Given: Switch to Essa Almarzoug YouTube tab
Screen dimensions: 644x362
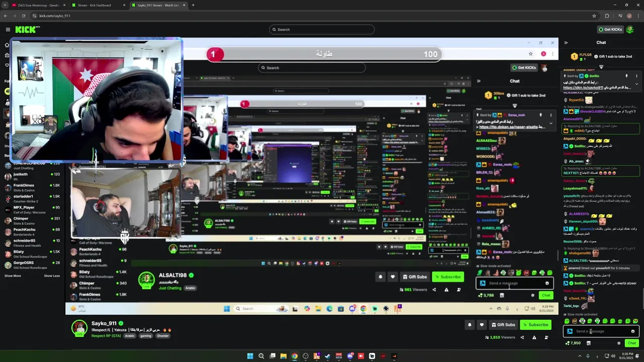Looking at the screenshot, I should coord(38,5).
